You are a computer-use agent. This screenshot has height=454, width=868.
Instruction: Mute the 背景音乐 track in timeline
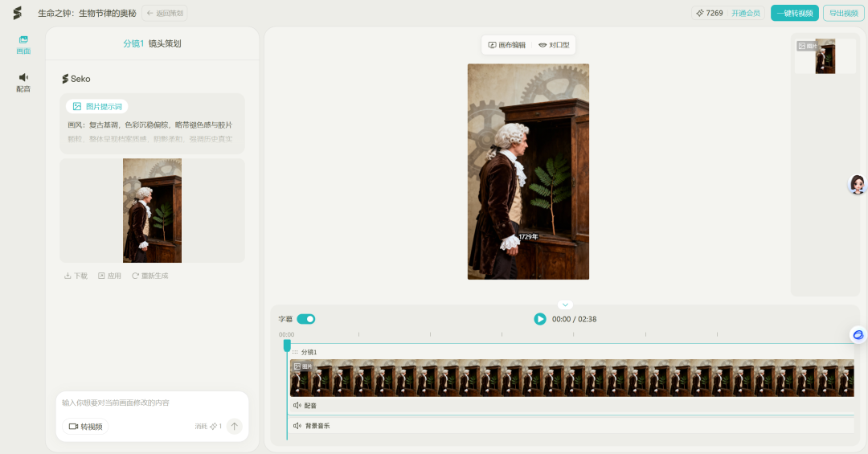point(297,426)
